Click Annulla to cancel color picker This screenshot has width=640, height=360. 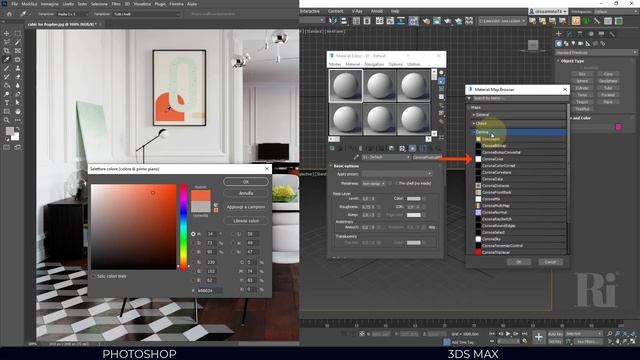coord(246,193)
